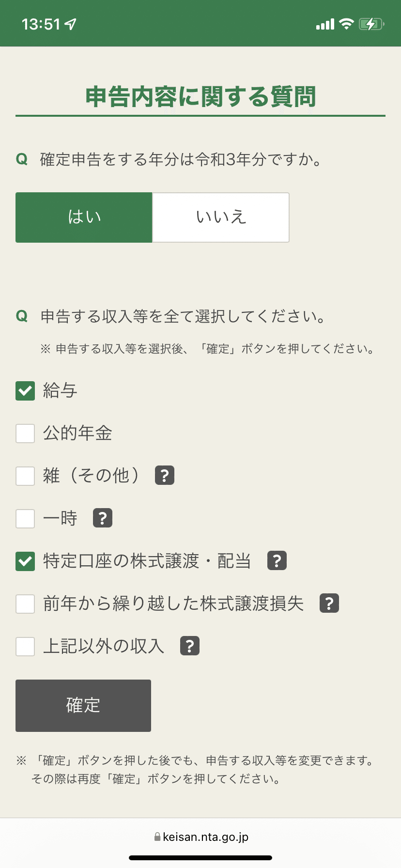The width and height of the screenshot is (401, 868).
Task: Tap the keisan.nta.go.jp address bar
Action: point(201,837)
